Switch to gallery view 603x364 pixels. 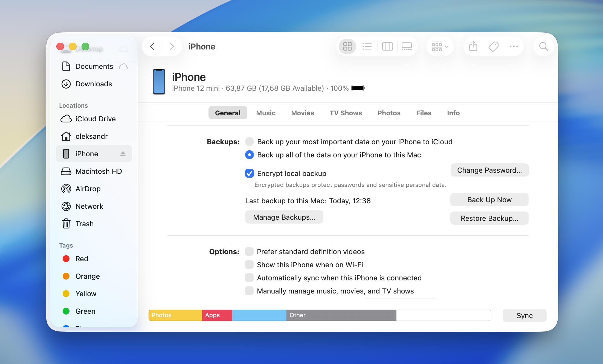[407, 46]
